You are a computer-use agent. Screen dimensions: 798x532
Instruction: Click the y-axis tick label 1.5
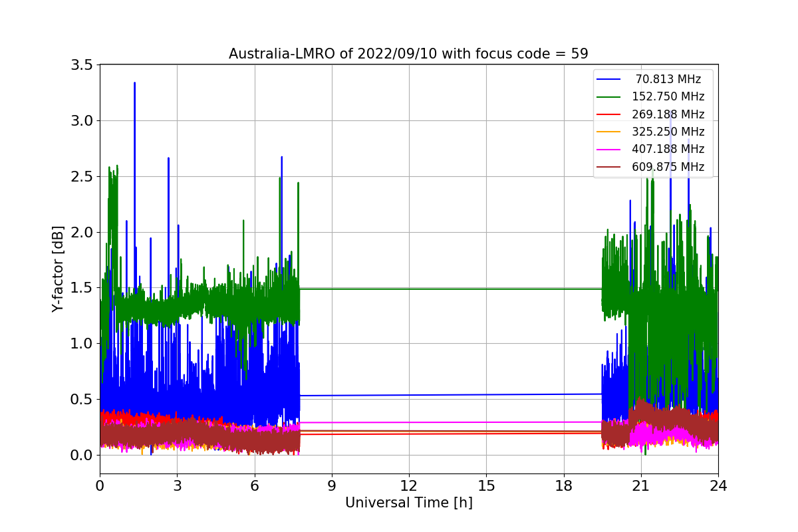coord(82,288)
